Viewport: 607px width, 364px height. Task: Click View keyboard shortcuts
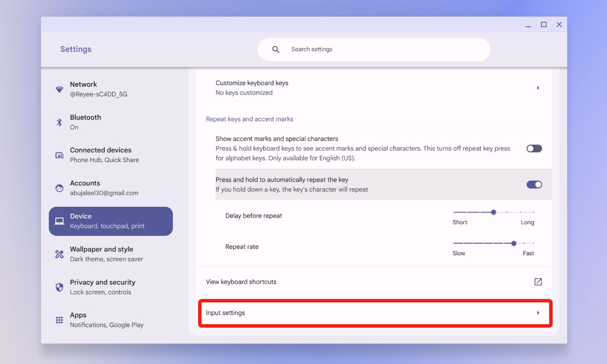(x=241, y=281)
